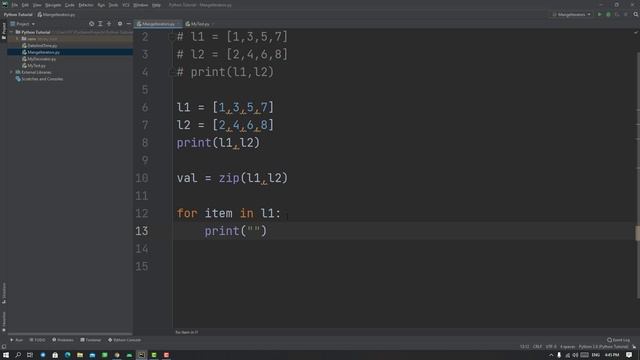Open File Explorer from taskbar

point(80,355)
